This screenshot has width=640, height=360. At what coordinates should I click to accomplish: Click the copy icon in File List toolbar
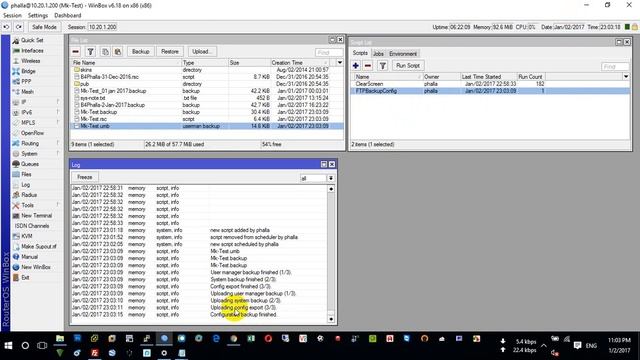[105, 51]
